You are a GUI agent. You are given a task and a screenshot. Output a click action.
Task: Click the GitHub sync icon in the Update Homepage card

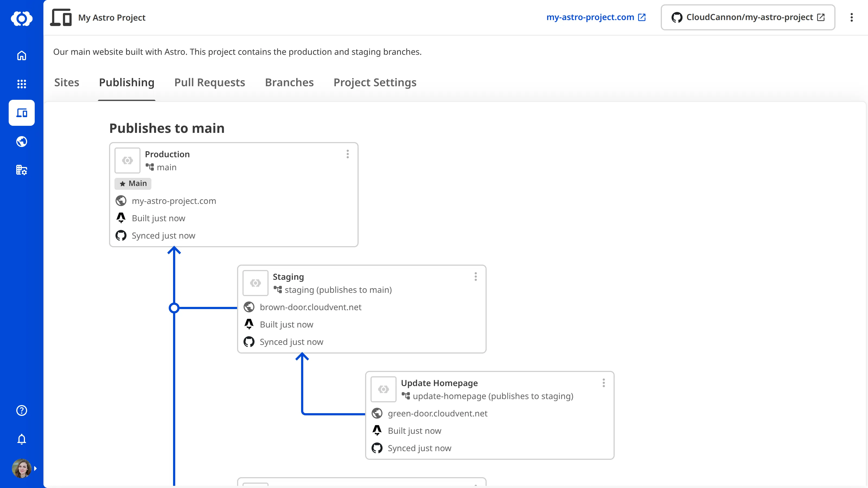pyautogui.click(x=377, y=448)
